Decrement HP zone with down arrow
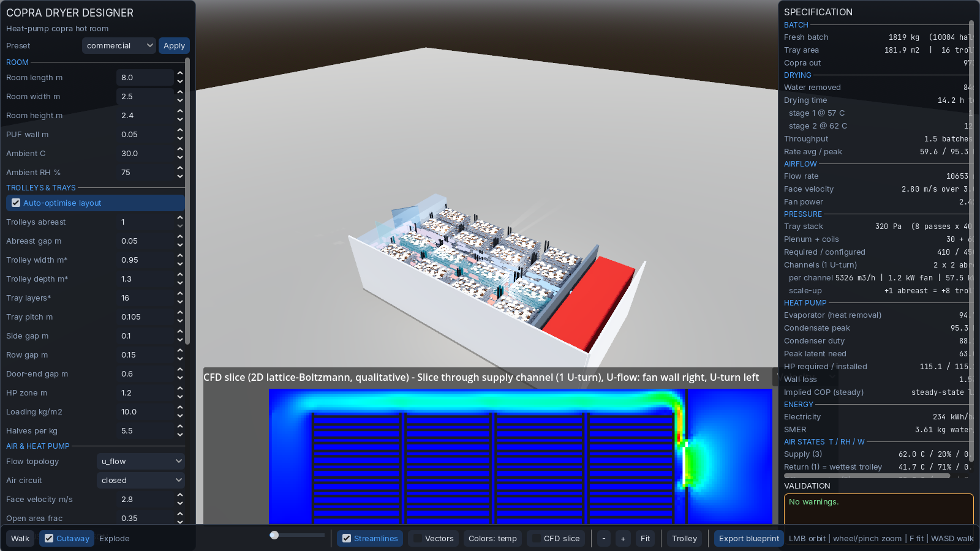 (180, 397)
